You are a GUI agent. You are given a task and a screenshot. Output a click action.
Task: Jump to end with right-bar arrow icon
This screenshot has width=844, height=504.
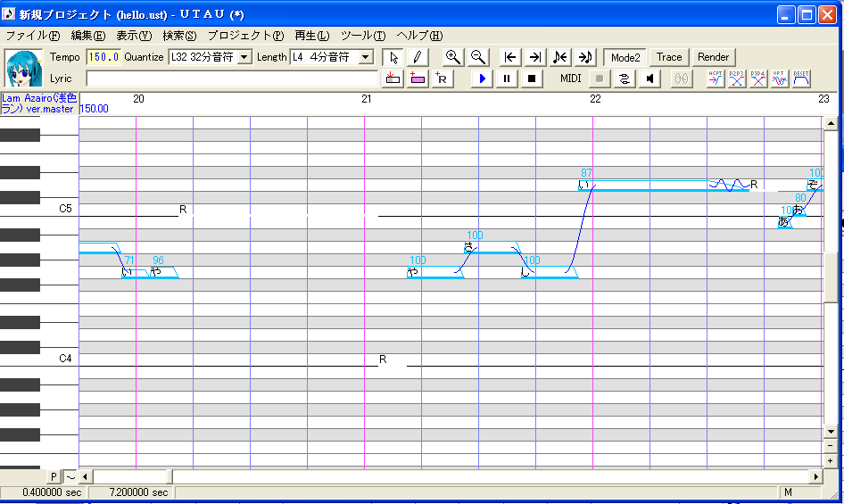coord(534,57)
